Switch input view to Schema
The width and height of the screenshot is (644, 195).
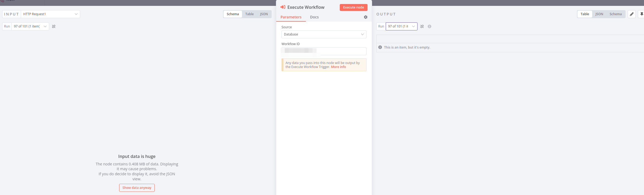233,14
